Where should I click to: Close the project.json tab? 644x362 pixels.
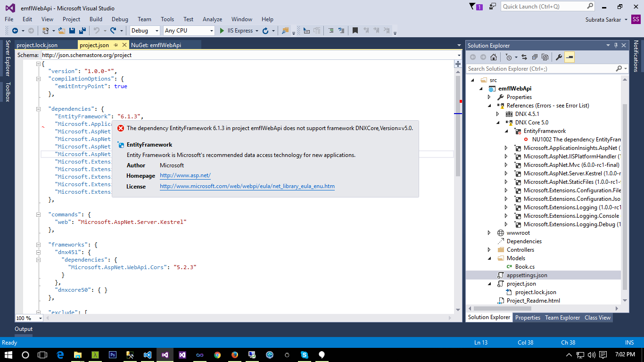(x=124, y=45)
